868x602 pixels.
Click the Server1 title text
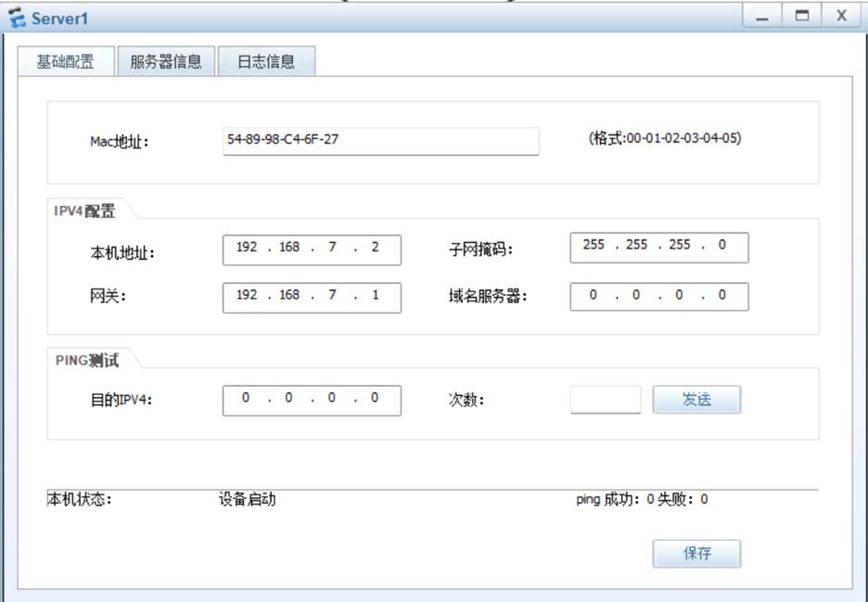pyautogui.click(x=59, y=19)
